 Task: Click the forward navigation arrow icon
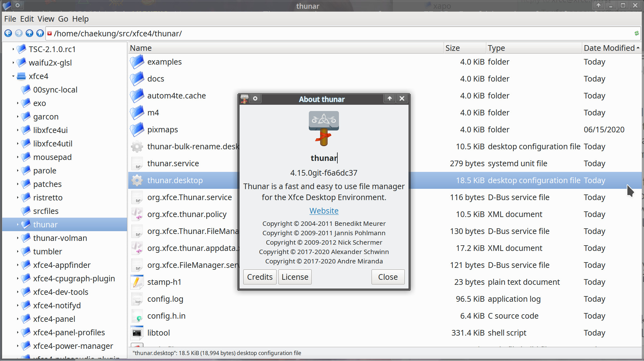tap(19, 33)
